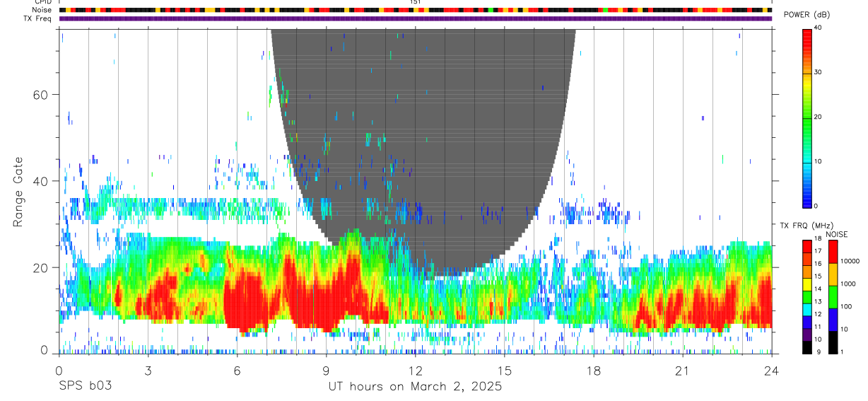This screenshot has height=401, width=868.
Task: Pick cyan segment of TX FRQ colorbar
Action: (x=807, y=308)
